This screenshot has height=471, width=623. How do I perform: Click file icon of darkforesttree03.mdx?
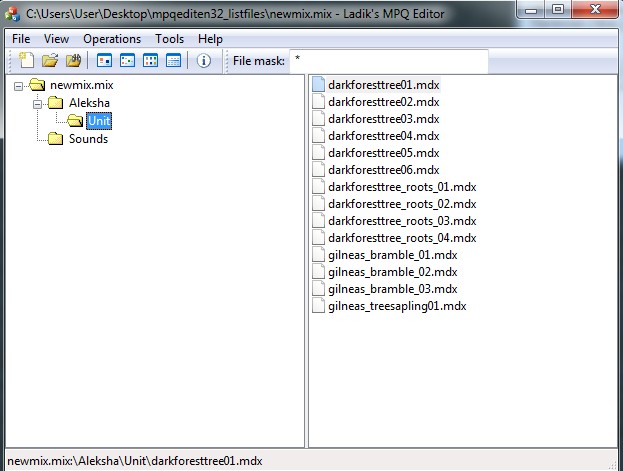pos(318,119)
